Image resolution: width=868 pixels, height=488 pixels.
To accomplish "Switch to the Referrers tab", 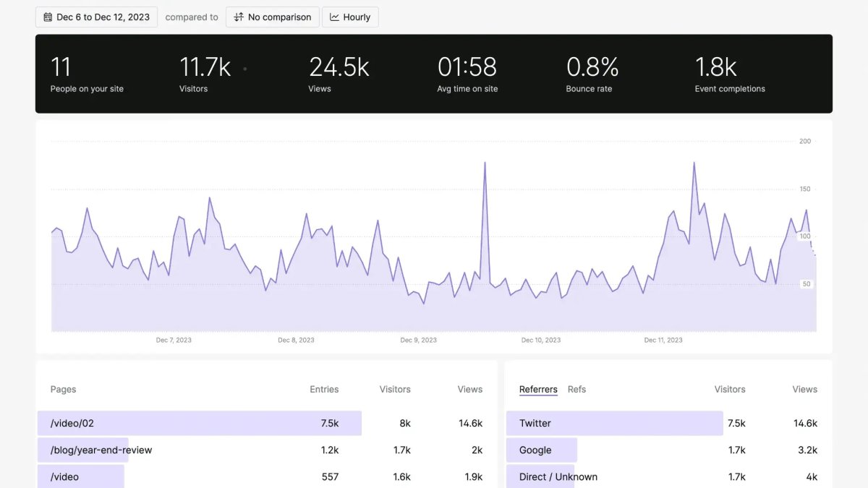I will [538, 389].
